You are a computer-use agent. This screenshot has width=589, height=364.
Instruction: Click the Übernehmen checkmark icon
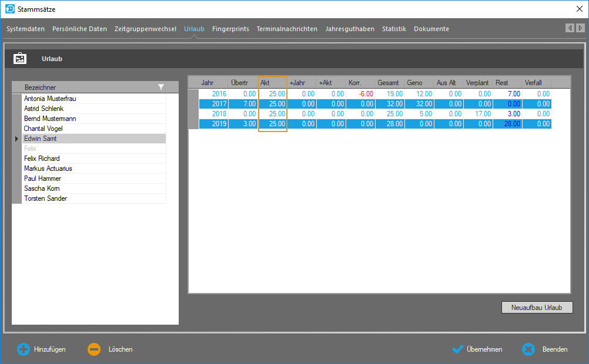click(458, 349)
